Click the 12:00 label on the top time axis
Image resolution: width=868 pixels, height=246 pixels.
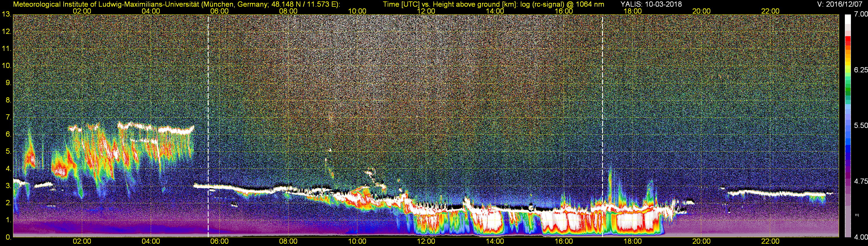point(426,11)
